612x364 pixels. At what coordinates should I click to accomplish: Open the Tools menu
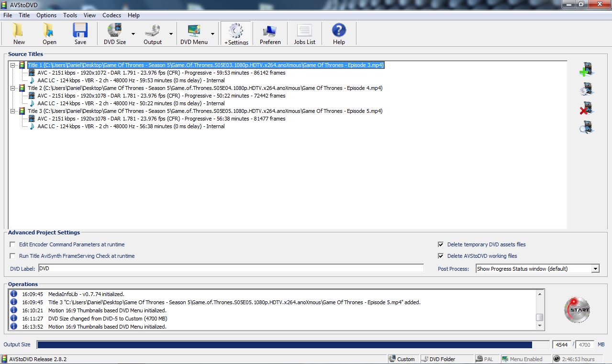(70, 15)
